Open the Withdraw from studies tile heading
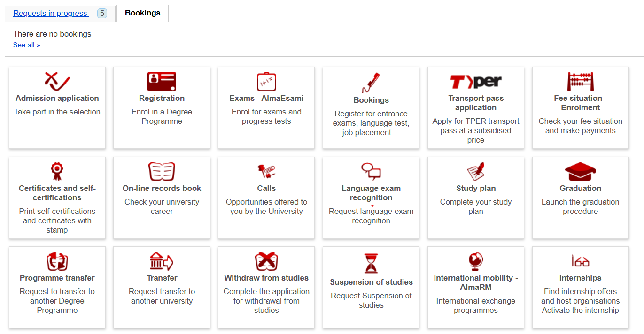The height and width of the screenshot is (334, 644). [x=266, y=278]
